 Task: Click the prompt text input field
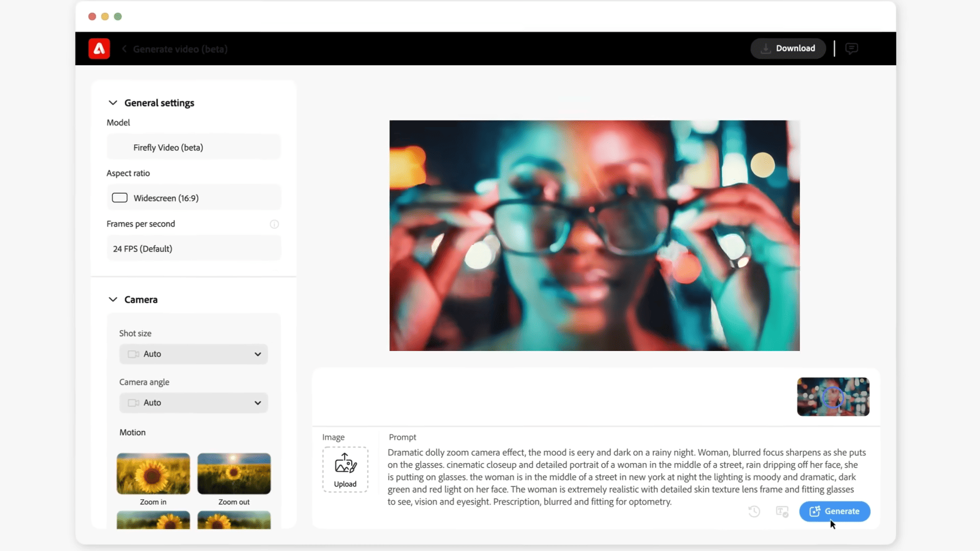pos(627,477)
